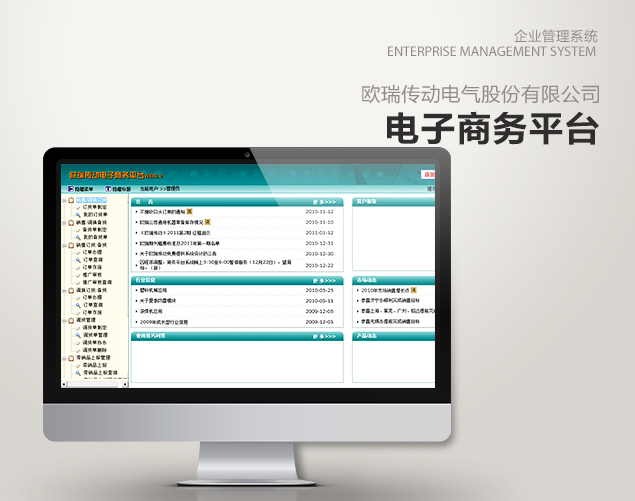The image size is (635, 501).
Task: Click the tree panel horizontal scrollbar track
Action: click(95, 384)
